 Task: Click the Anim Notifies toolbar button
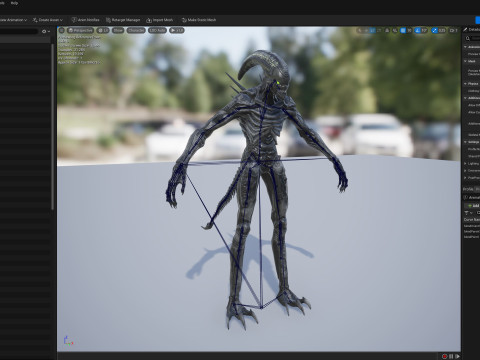(85, 20)
